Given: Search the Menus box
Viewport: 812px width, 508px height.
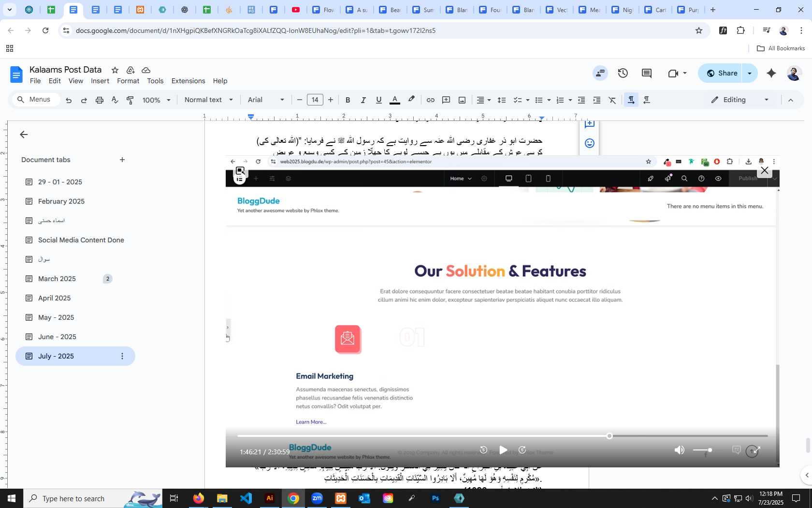Looking at the screenshot, I should (x=36, y=100).
